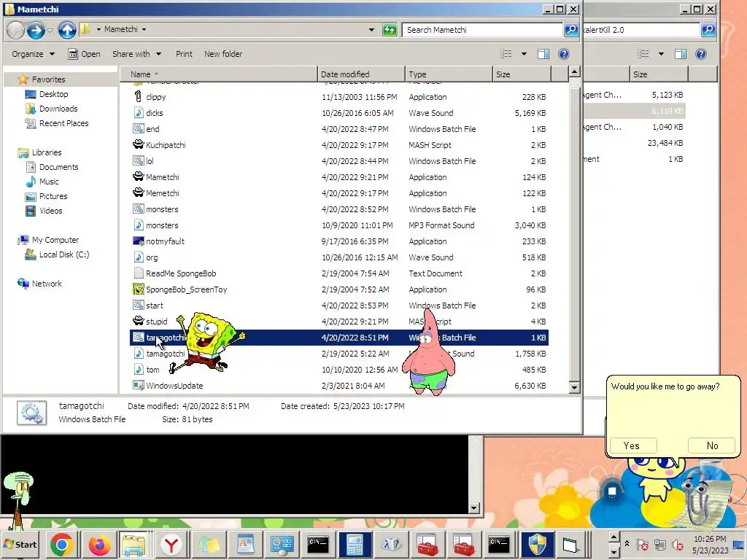This screenshot has height=560, width=747.
Task: Click into the Search Mametchi field
Action: click(483, 30)
